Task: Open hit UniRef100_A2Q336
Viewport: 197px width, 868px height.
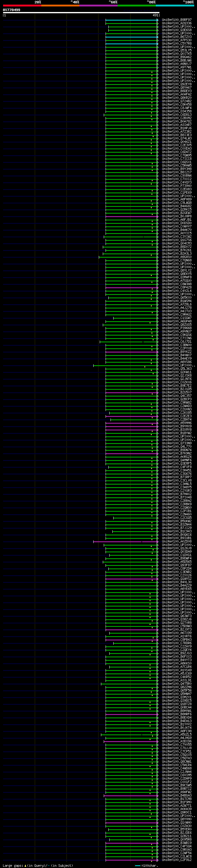Action: (176, 23)
